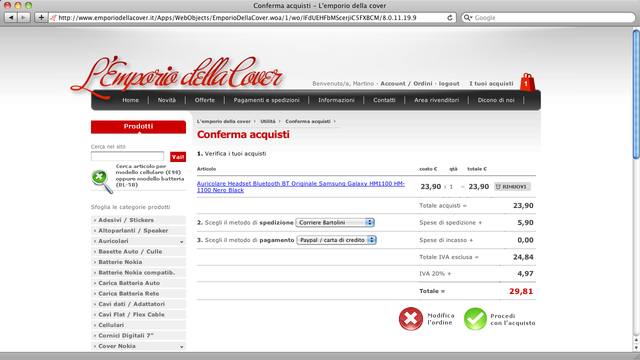Screen dimensions: 640x360
Task: Open Batterie Nokia compatib. category
Action: pos(138,273)
